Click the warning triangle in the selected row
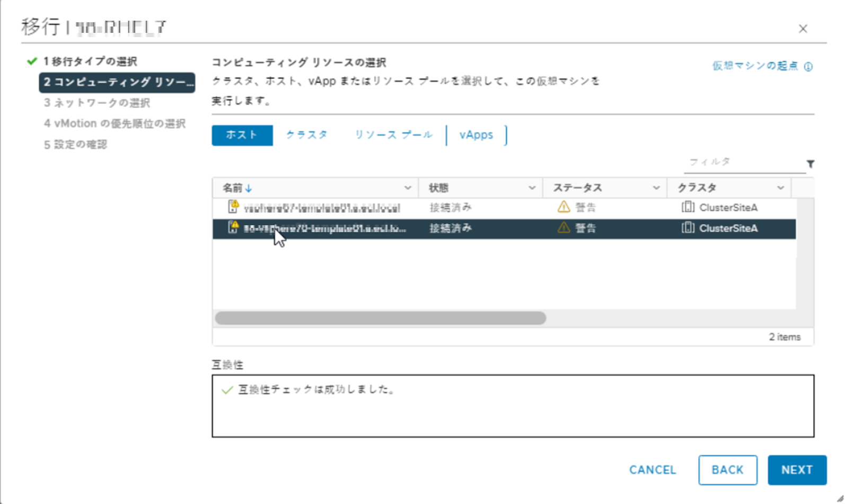Viewport: 845px width, 504px height. (564, 228)
